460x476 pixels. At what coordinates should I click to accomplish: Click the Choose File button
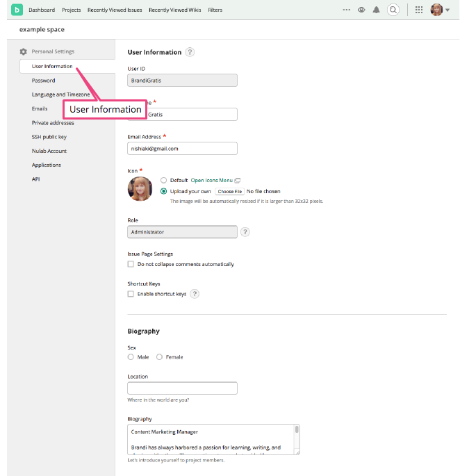[x=229, y=192]
